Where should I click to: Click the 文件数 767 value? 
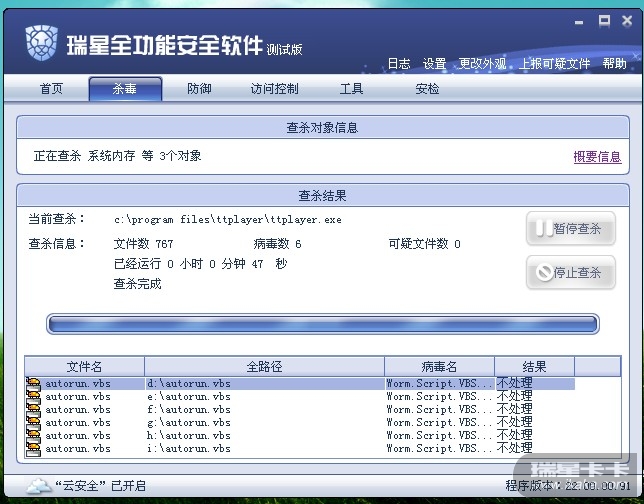tap(143, 244)
